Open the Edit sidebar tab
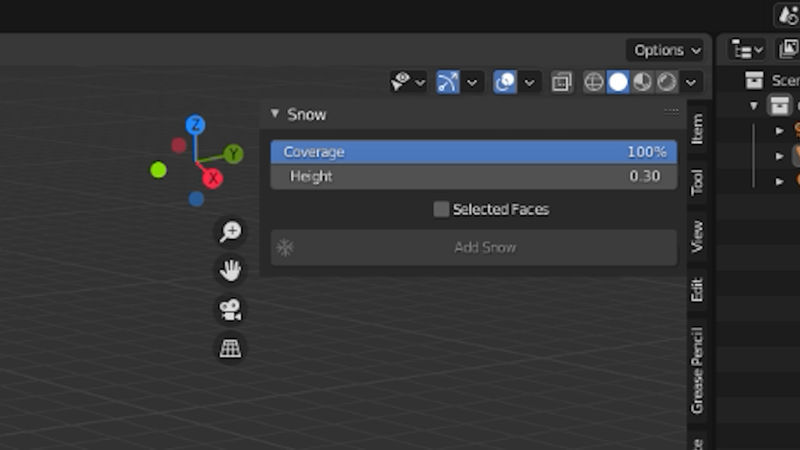 click(697, 290)
